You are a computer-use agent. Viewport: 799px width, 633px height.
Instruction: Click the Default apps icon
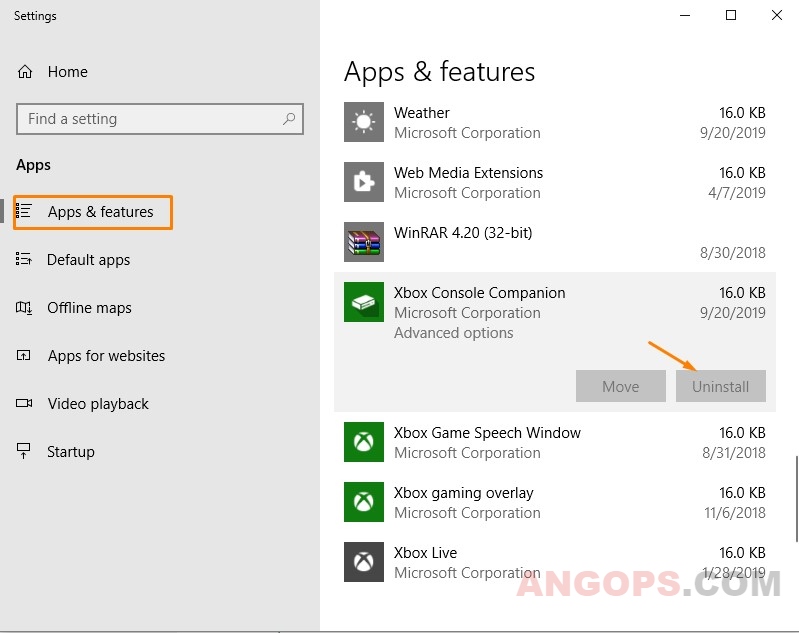click(24, 259)
